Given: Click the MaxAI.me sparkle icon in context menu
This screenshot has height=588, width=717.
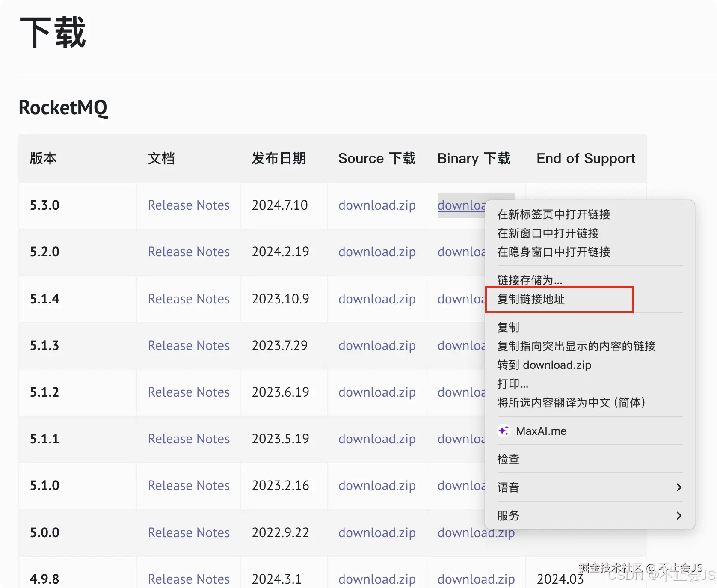Looking at the screenshot, I should 504,431.
